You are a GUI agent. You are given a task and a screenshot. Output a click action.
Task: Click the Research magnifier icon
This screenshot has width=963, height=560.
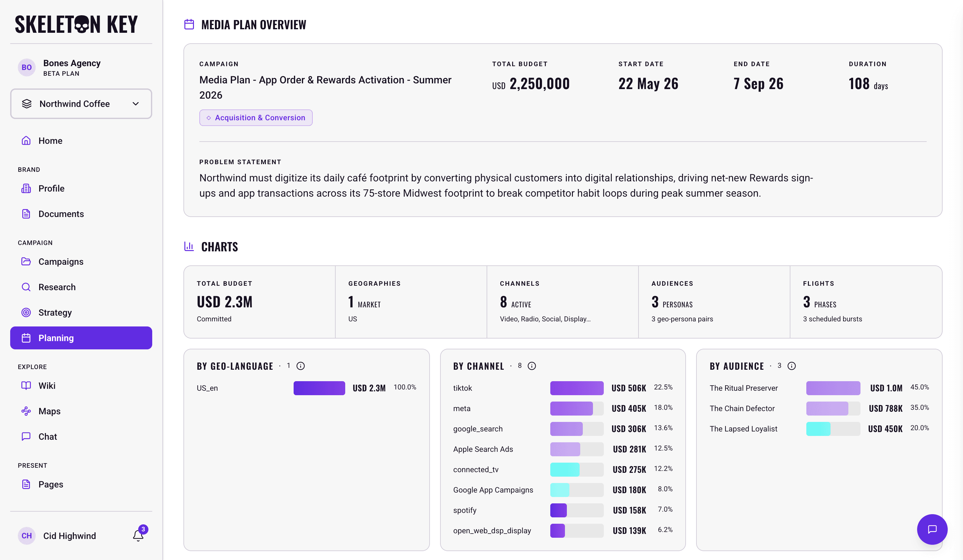[x=26, y=287]
